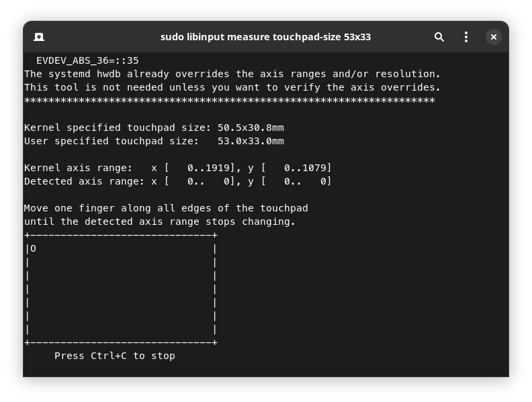The image size is (532, 402).
Task: Click the 'This tool is not needed' line
Action: (232, 87)
